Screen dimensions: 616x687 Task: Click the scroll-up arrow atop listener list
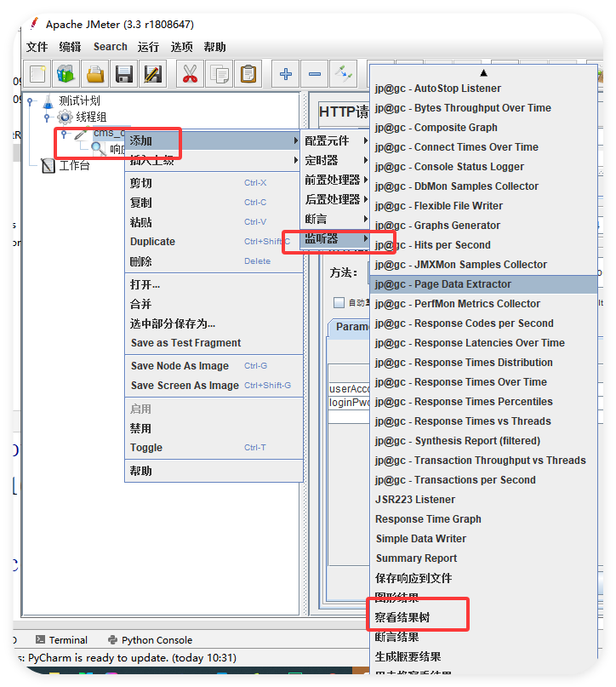pyautogui.click(x=483, y=72)
